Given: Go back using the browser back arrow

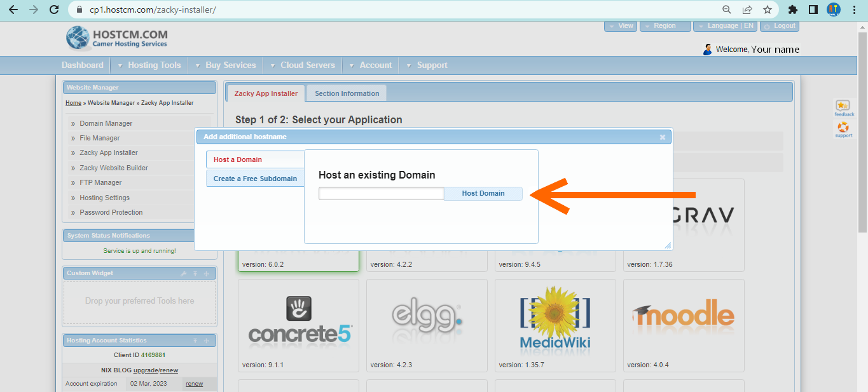Looking at the screenshot, I should pos(13,10).
